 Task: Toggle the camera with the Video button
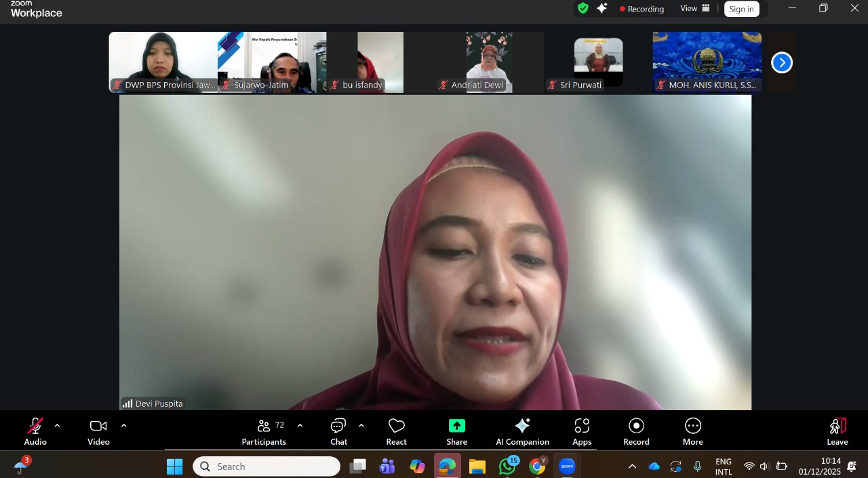tap(98, 432)
